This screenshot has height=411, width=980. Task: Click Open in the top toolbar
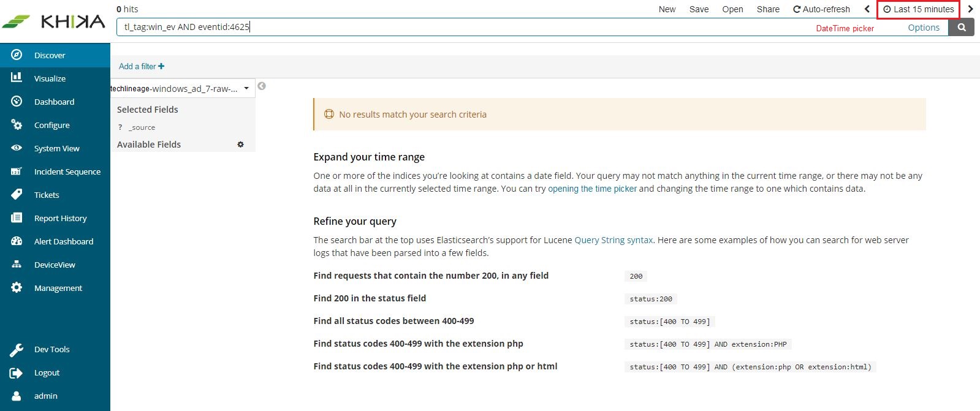732,9
